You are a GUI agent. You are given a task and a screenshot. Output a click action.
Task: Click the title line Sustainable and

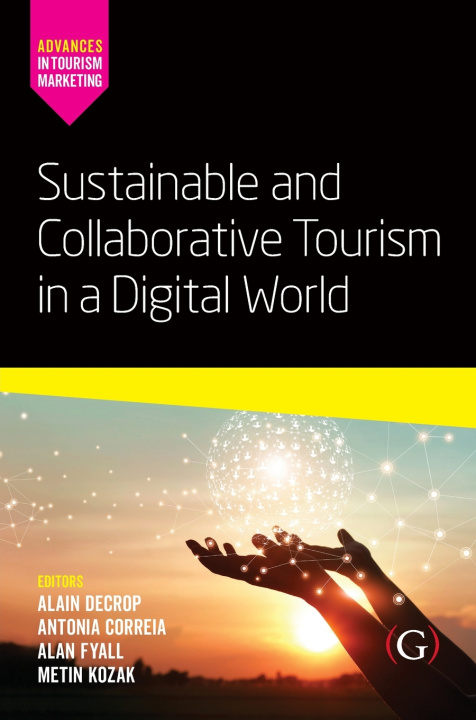[189, 182]
